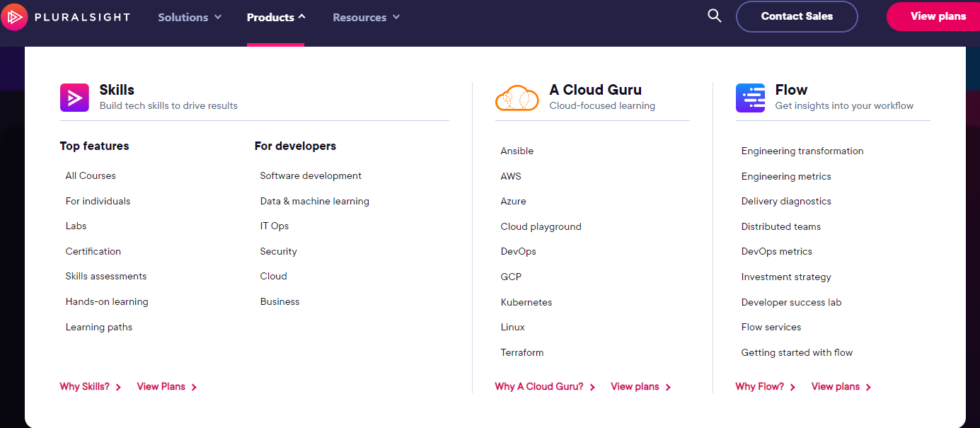Open Getting started with flow
Screen dimensions: 980x428
[797, 352]
